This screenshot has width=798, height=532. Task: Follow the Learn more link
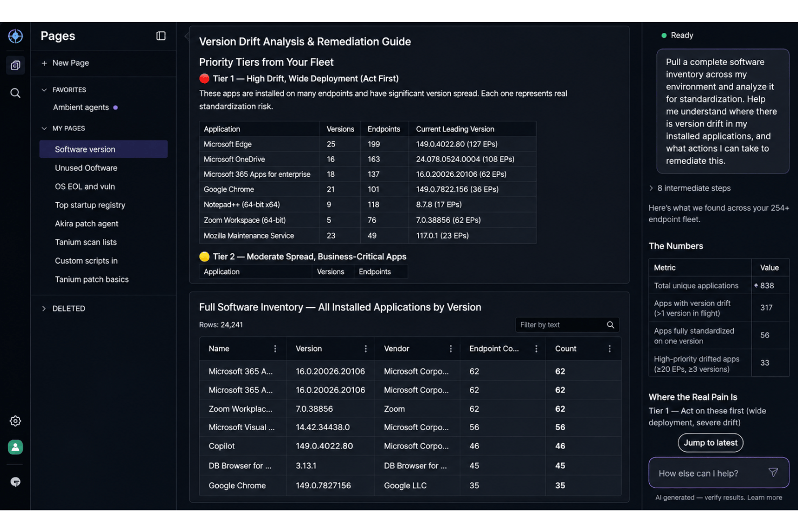[x=765, y=498]
